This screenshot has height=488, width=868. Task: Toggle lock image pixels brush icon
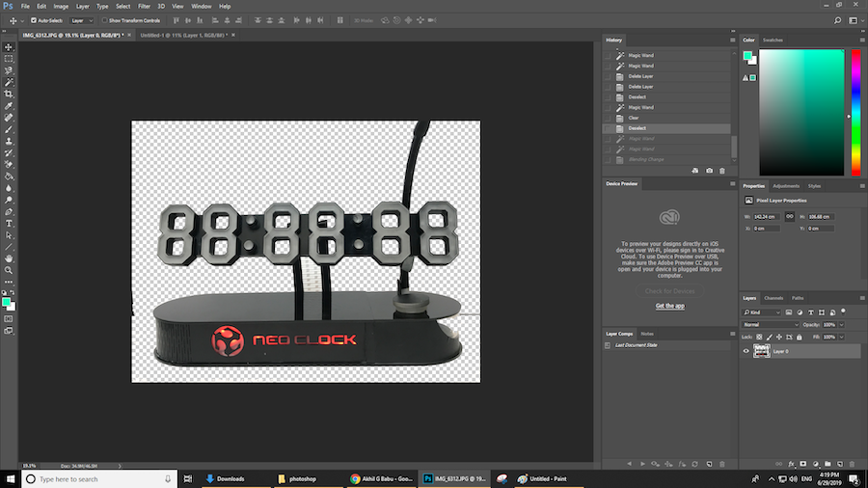pyautogui.click(x=769, y=337)
